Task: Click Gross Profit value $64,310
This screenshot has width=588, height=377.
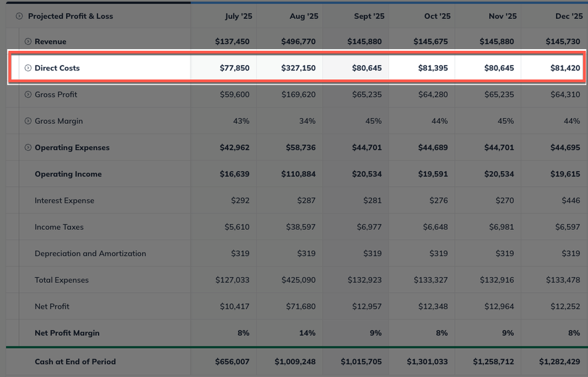Action: point(565,94)
